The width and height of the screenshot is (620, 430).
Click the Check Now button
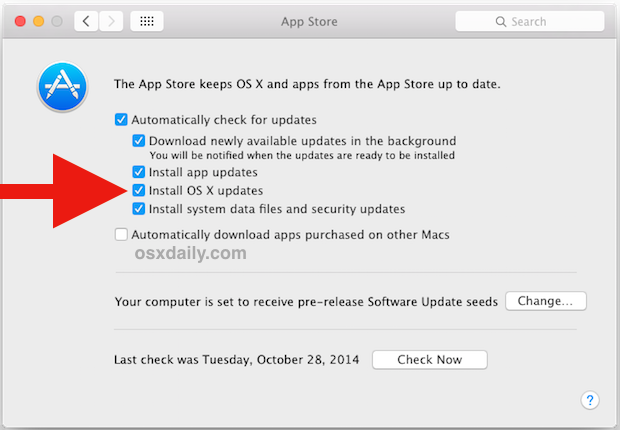[x=429, y=360]
